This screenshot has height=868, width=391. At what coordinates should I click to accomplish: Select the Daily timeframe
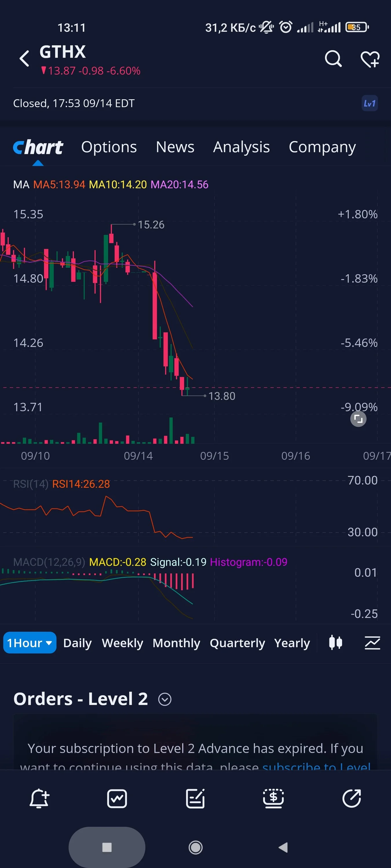pyautogui.click(x=78, y=643)
